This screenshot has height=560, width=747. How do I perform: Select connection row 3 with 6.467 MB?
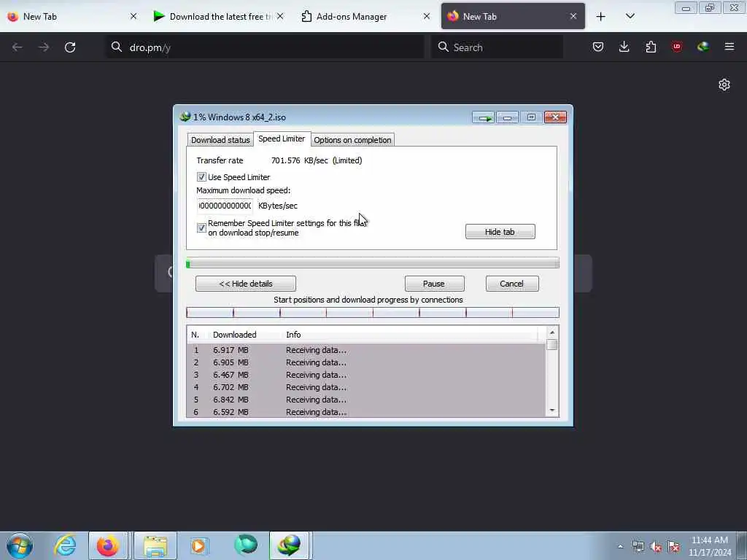pyautogui.click(x=366, y=375)
